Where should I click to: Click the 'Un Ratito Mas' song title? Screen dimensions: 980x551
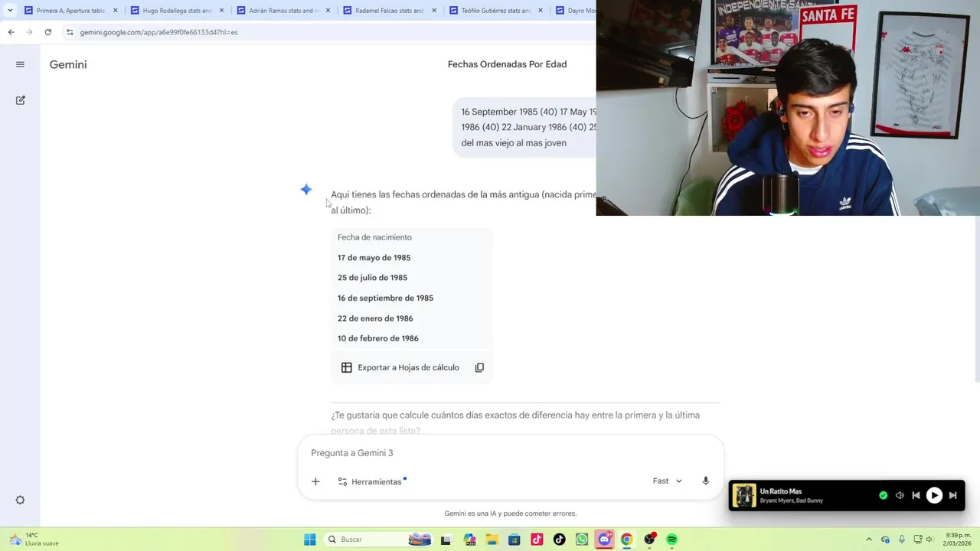tap(781, 491)
